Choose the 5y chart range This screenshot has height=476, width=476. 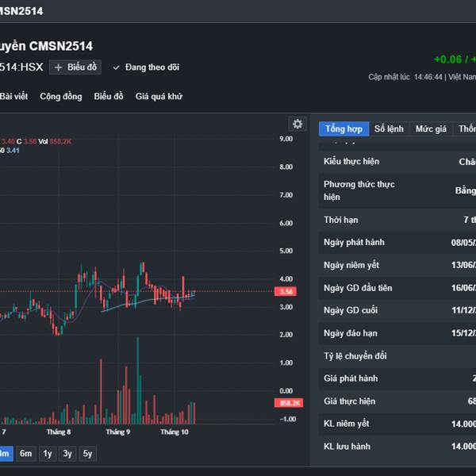88,453
